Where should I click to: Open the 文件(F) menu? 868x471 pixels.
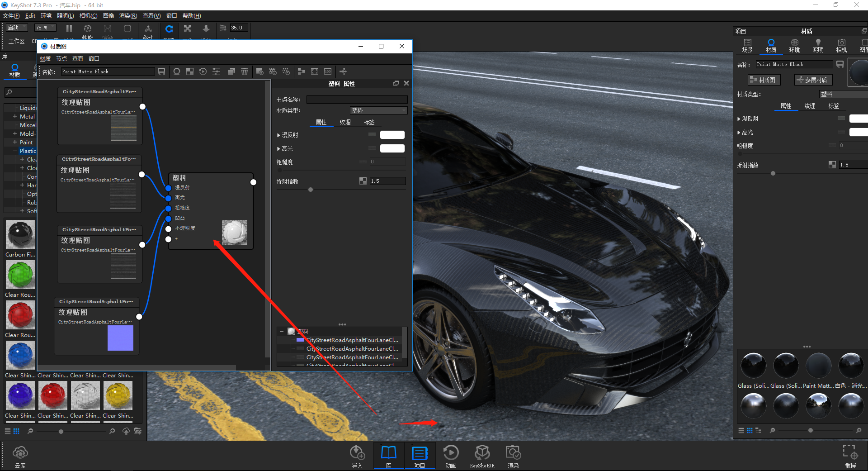[x=11, y=15]
